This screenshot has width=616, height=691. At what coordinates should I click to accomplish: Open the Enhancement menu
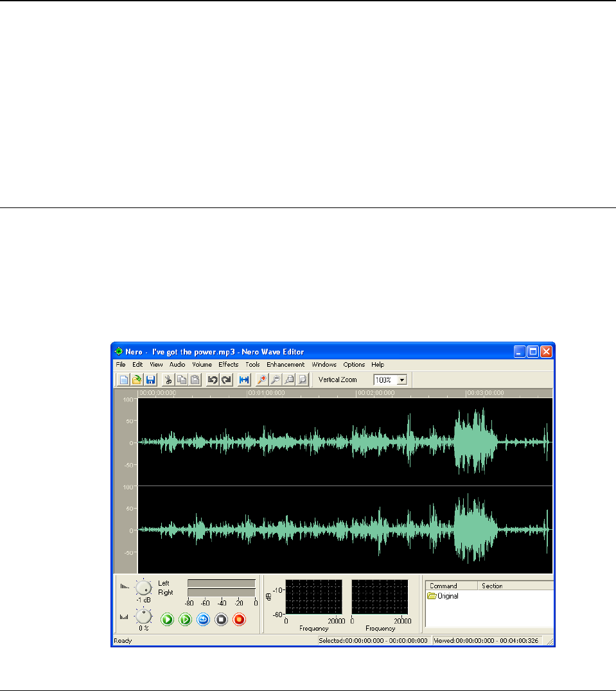[x=286, y=365]
